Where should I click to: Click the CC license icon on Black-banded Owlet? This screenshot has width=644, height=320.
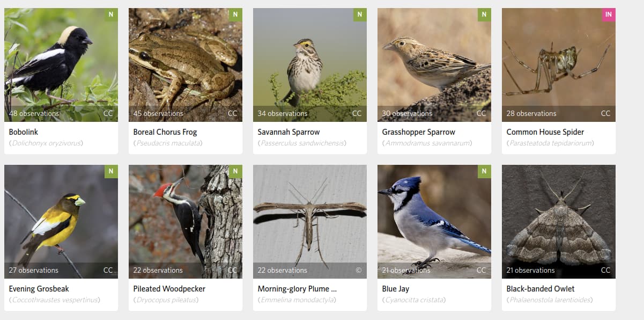tap(605, 270)
